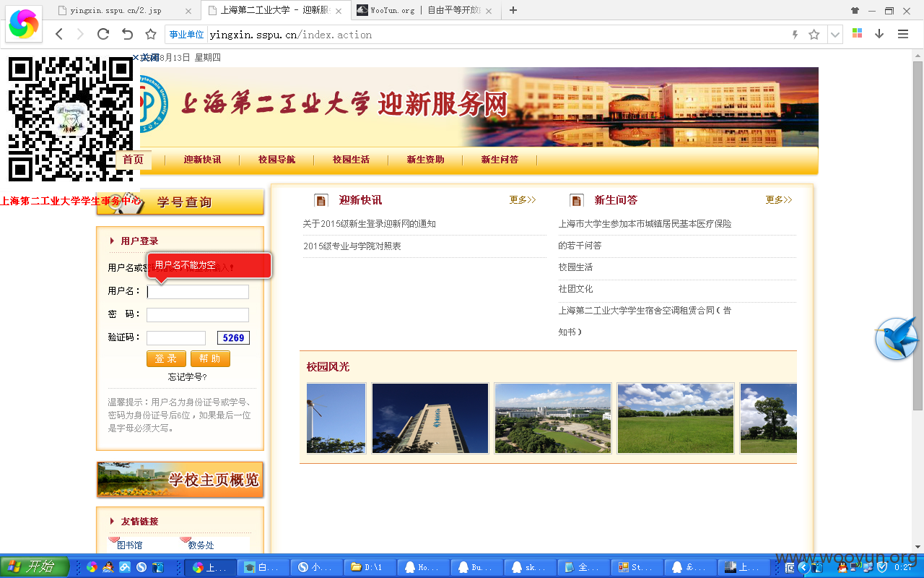
Task: Switch to WooYun.org tab
Action: coord(424,11)
